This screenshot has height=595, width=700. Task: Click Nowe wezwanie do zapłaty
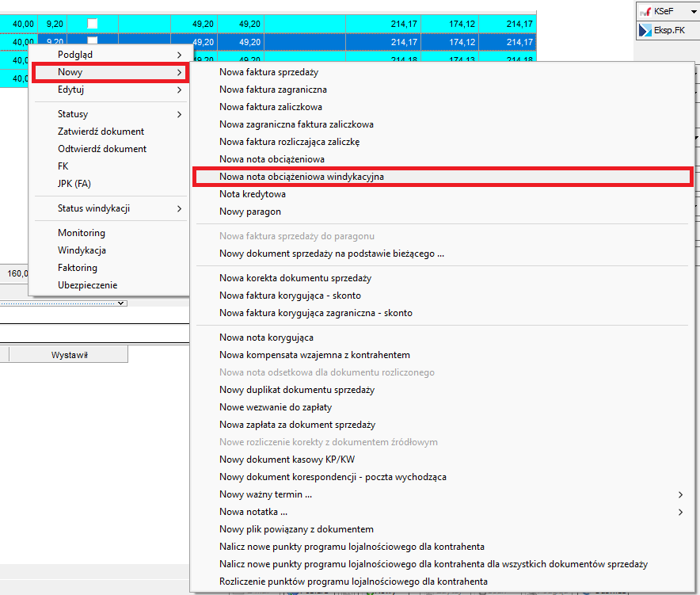point(275,407)
